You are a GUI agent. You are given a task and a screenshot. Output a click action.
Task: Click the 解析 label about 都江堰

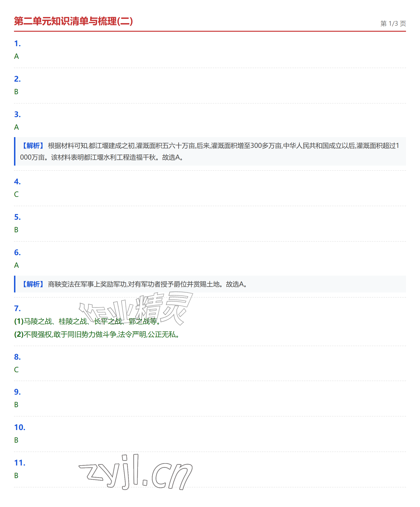tap(33, 146)
